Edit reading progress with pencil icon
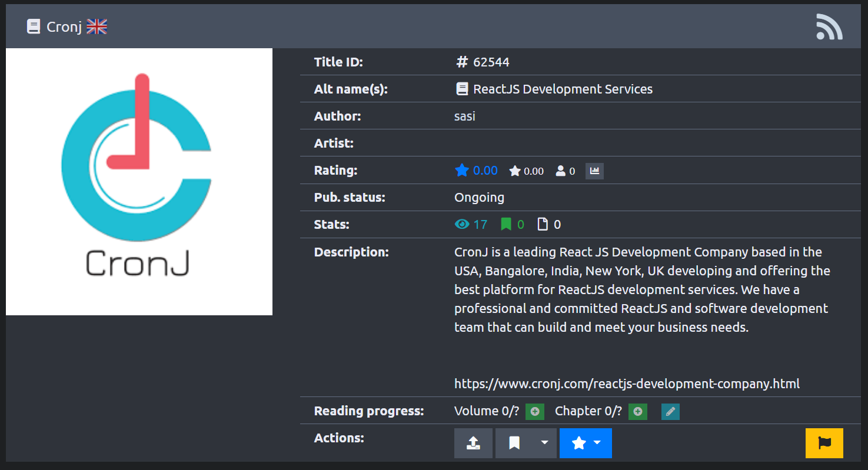Viewport: 868px width, 470px height. click(x=670, y=412)
